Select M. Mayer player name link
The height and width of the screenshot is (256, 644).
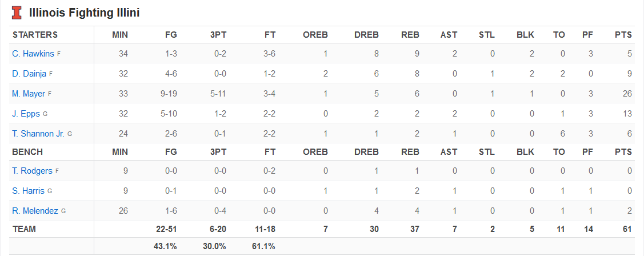(29, 94)
